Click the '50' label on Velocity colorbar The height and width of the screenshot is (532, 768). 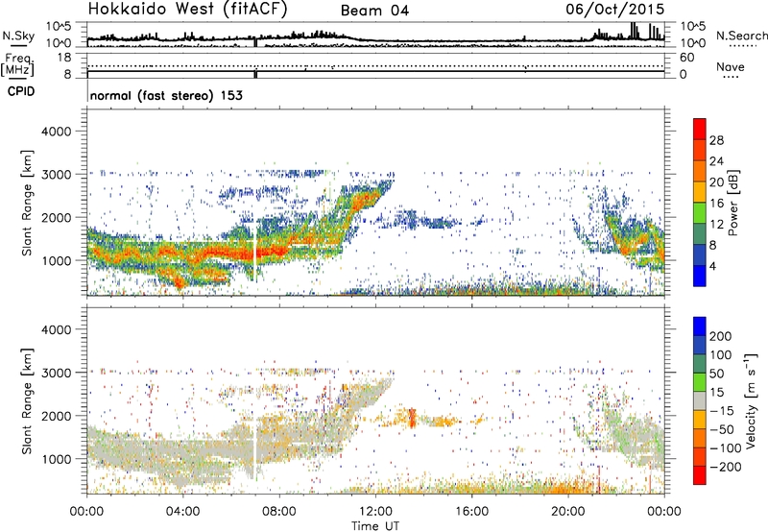(717, 374)
